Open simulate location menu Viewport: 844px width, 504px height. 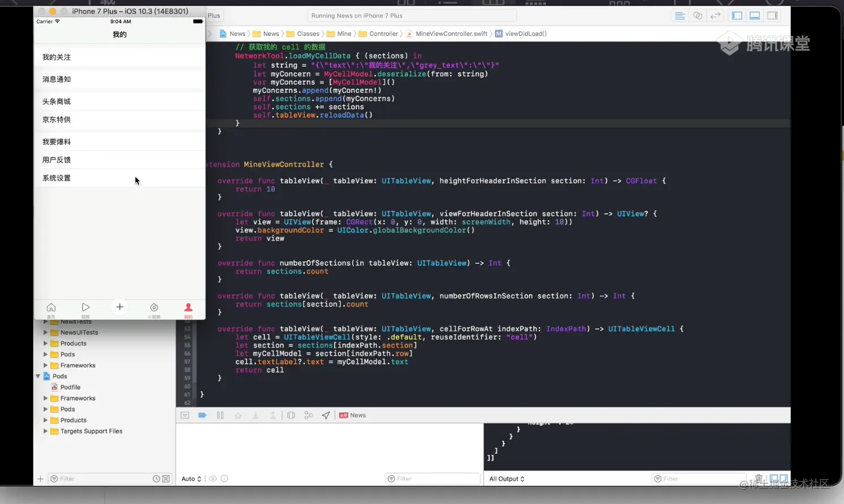click(x=326, y=415)
